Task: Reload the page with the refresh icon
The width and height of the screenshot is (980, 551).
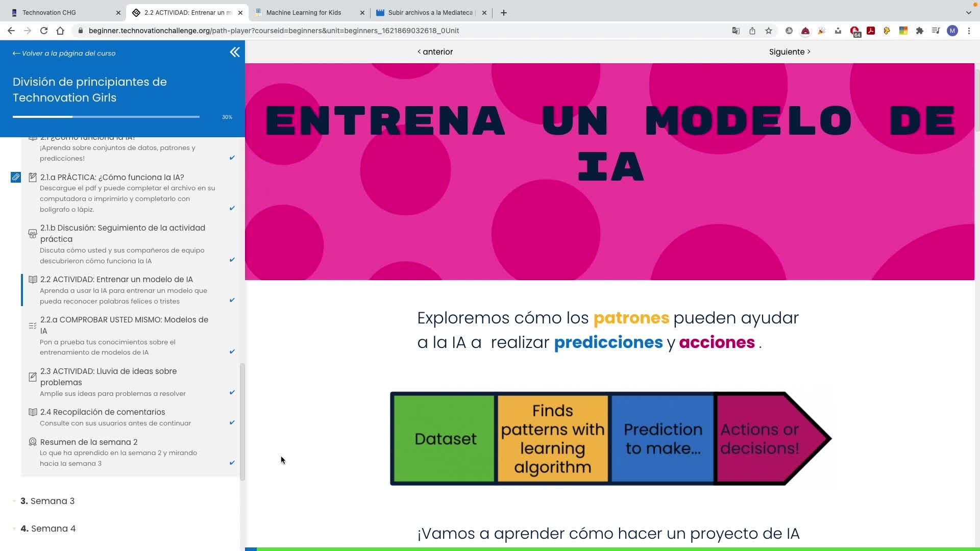Action: tap(44, 31)
